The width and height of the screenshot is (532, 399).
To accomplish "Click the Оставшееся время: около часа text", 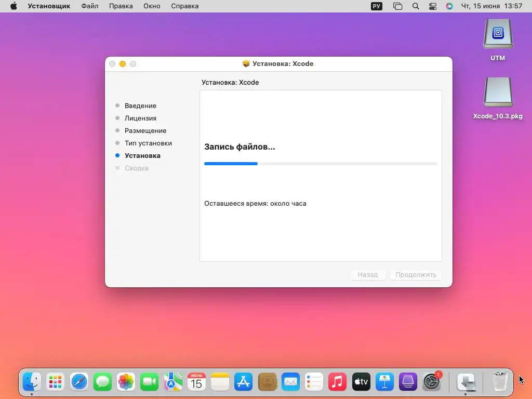I will [x=255, y=204].
